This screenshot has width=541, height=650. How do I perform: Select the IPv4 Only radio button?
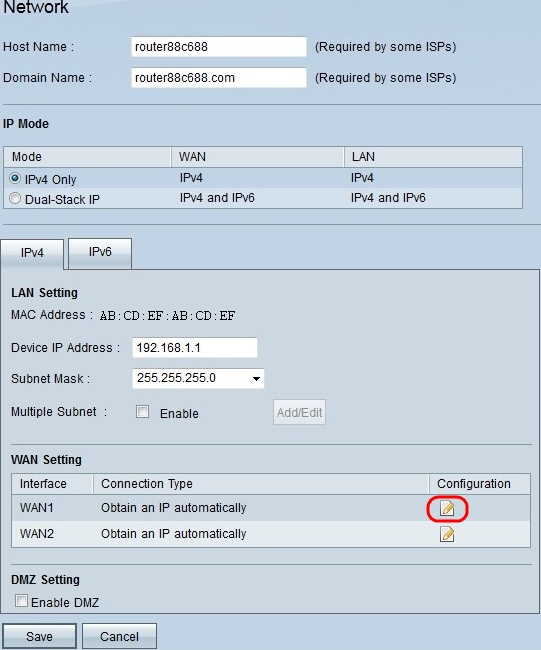coord(15,178)
